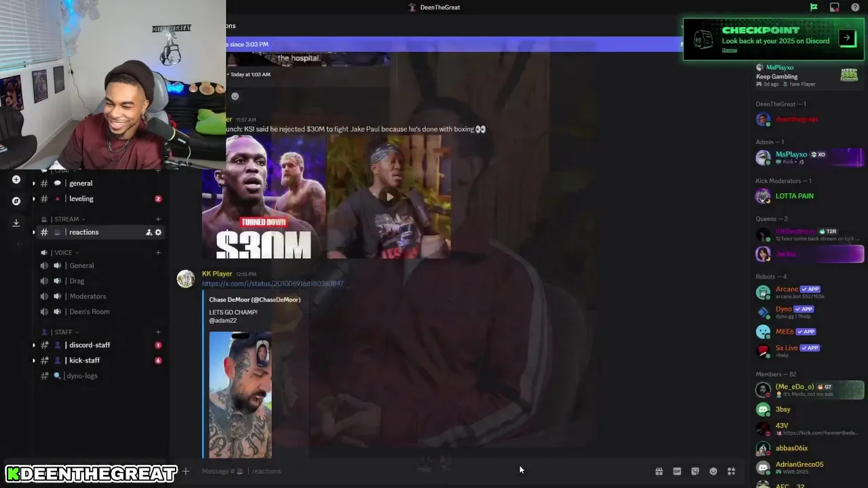Image resolution: width=868 pixels, height=488 pixels.
Task: Edit reactions channel settings gear
Action: pyautogui.click(x=159, y=232)
